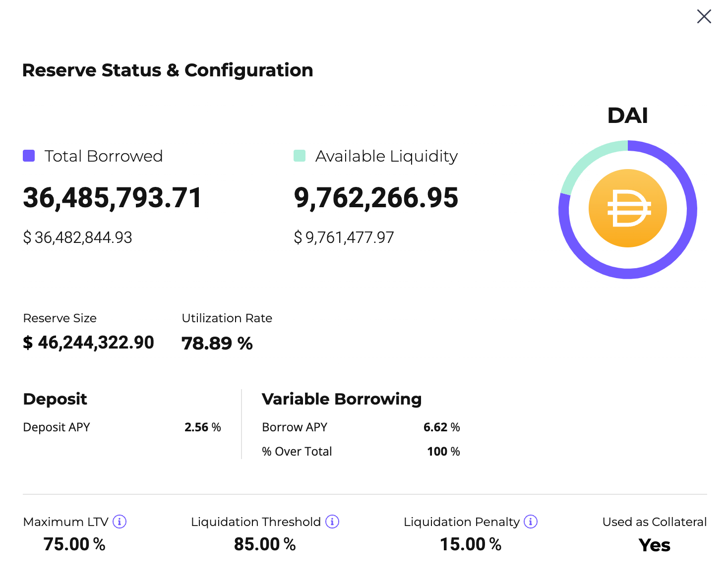Select the Total Borrowed amount 36,485,793.71

click(x=113, y=198)
